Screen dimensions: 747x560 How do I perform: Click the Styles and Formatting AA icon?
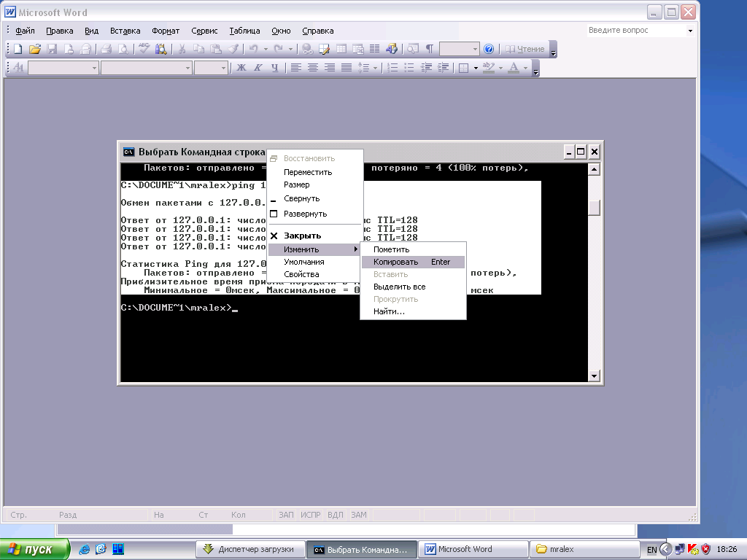coord(18,68)
